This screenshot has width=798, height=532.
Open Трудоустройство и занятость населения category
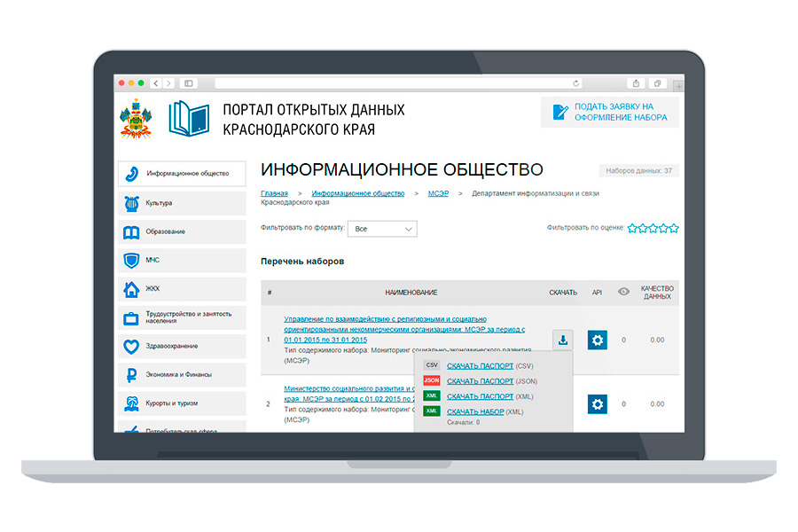click(x=182, y=317)
